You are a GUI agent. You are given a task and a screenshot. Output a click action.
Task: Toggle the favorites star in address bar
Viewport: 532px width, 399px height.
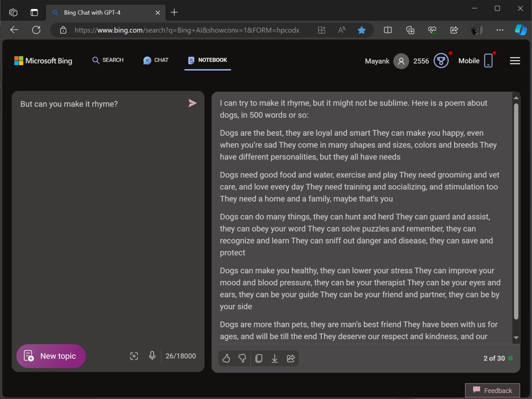(362, 30)
